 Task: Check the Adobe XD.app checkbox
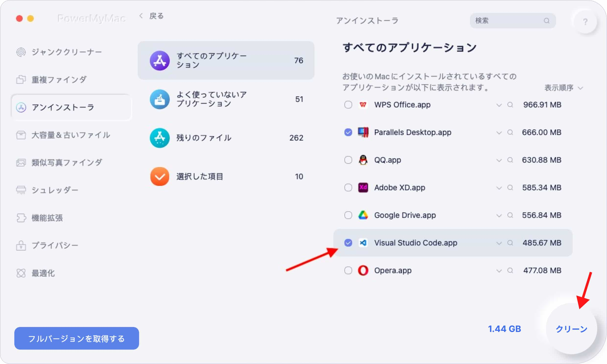[x=348, y=188]
